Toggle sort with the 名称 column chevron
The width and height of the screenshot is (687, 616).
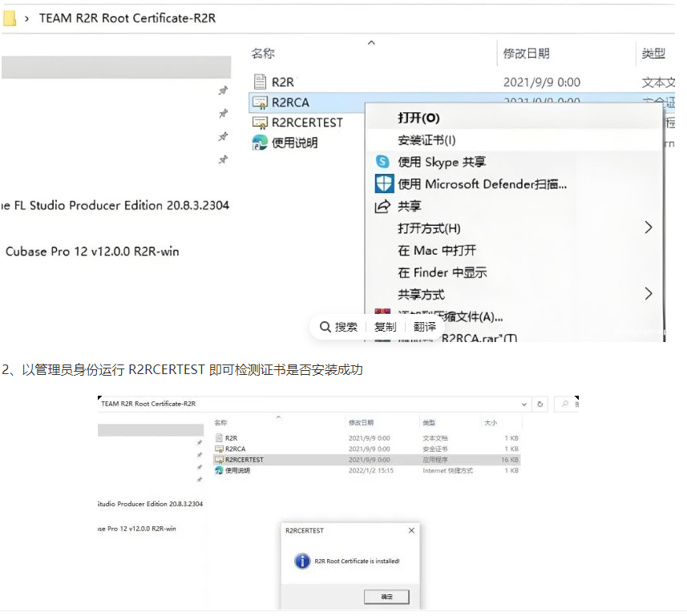point(370,42)
